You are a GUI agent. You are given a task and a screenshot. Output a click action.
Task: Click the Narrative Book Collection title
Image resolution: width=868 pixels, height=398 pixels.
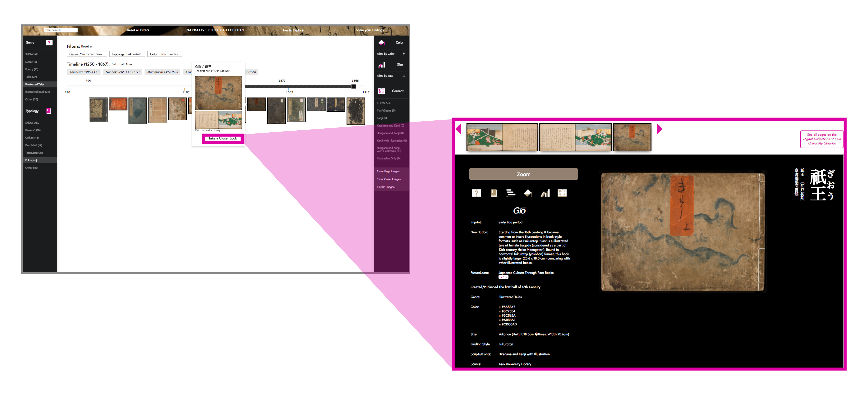point(215,30)
